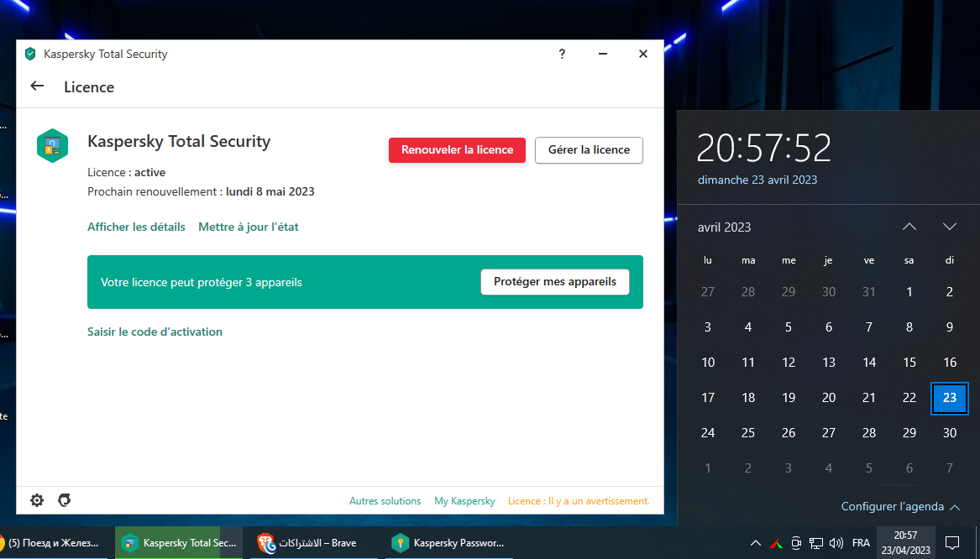The height and width of the screenshot is (559, 980).
Task: Close the Kaspersky Total Security window
Action: pos(642,54)
